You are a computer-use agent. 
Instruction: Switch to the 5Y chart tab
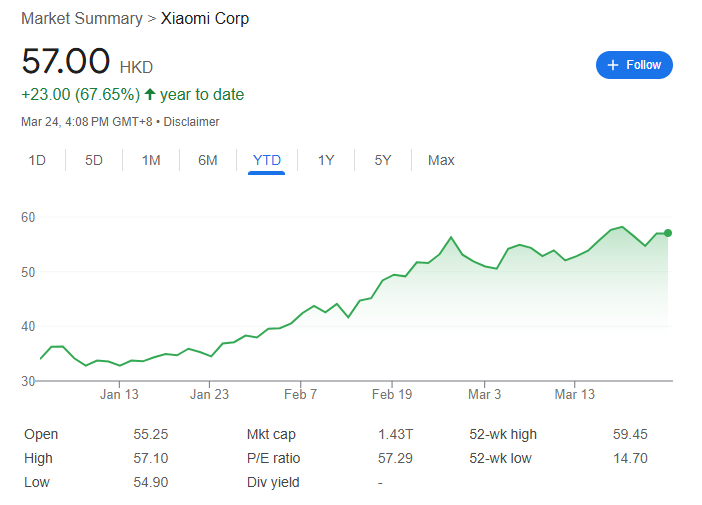tap(383, 160)
